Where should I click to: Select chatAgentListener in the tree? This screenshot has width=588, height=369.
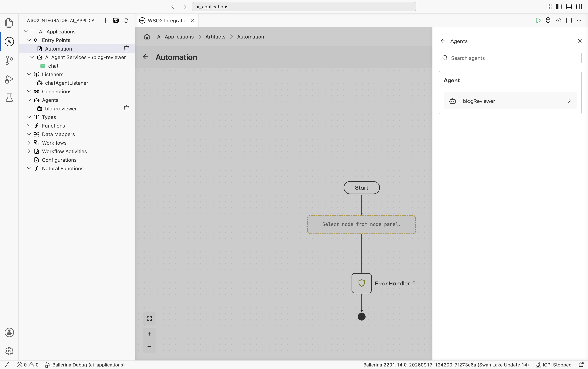[67, 83]
